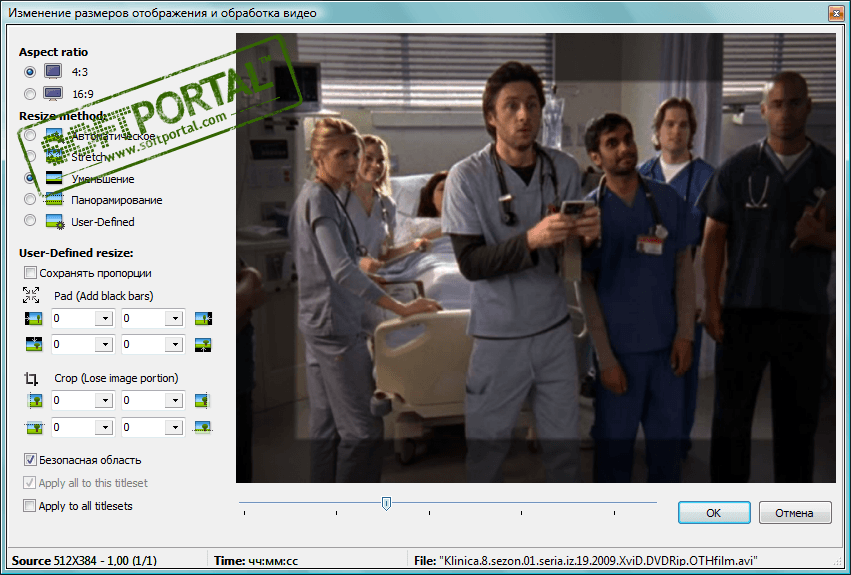The height and width of the screenshot is (575, 851).
Task: Click the crop top edge icon
Action: 34,428
